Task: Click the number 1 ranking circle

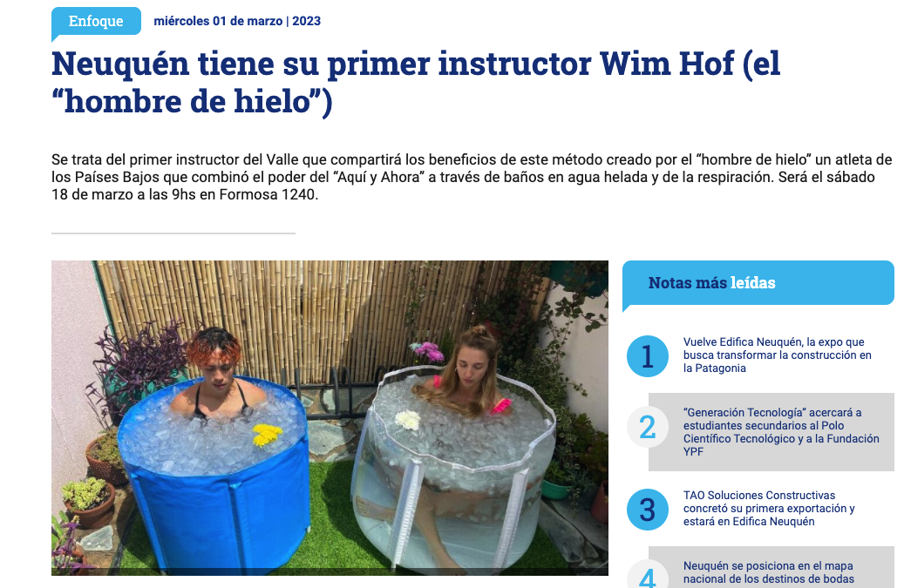Action: pyautogui.click(x=648, y=356)
